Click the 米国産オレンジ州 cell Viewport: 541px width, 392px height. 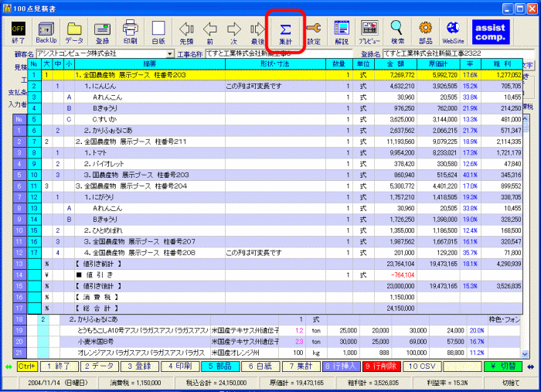(244, 353)
